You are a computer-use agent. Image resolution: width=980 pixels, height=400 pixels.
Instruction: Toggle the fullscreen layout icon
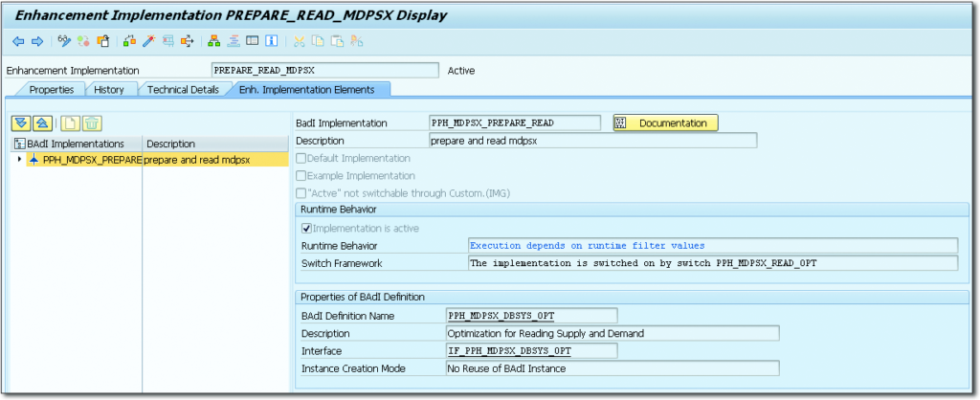252,41
